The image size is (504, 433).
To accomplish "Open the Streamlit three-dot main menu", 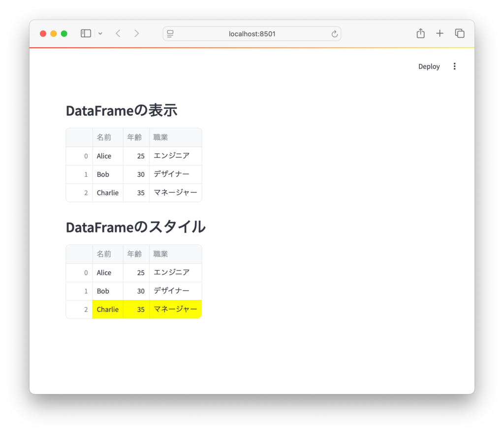I will [x=454, y=67].
